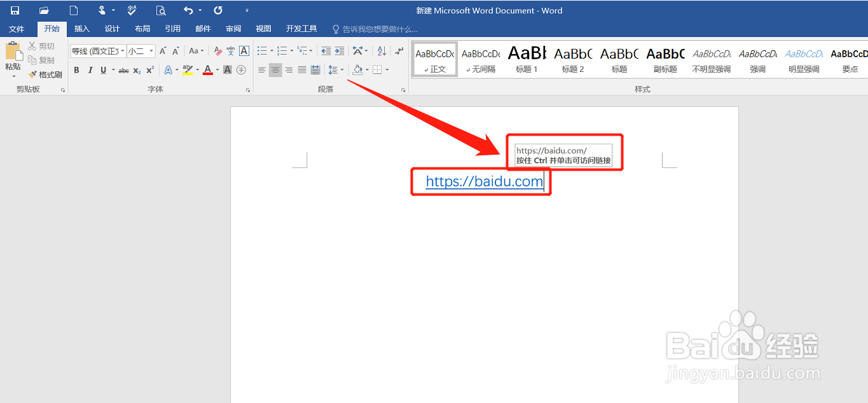Click the Enclose Characters (字) icon
868x403 pixels.
point(241,70)
